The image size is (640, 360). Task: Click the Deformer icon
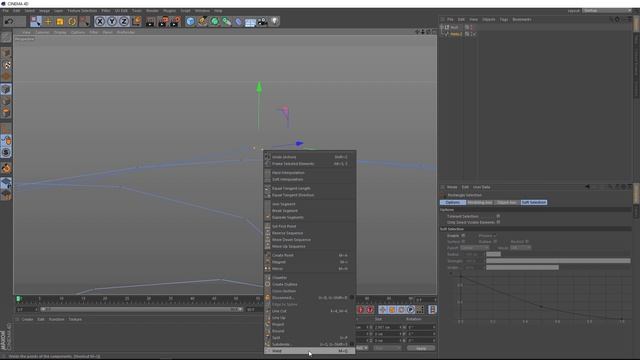(x=238, y=21)
